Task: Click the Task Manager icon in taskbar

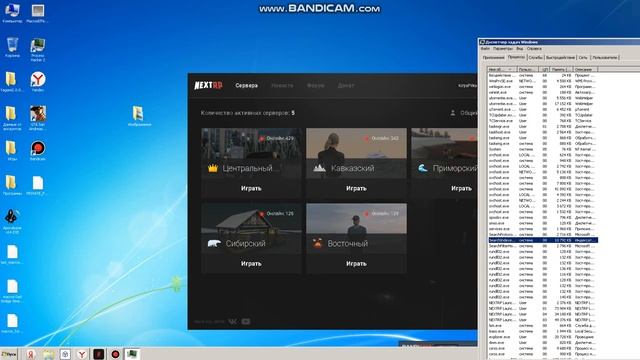Action: tap(132, 354)
